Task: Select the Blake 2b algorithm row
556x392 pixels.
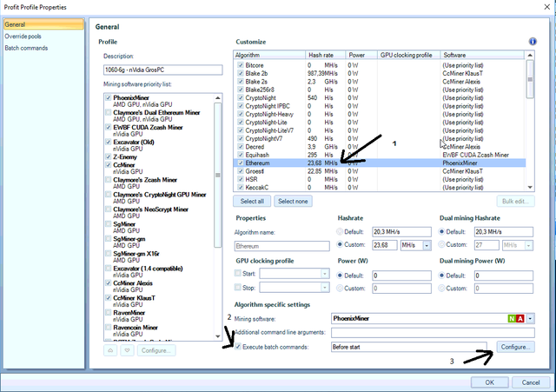Action: 380,73
